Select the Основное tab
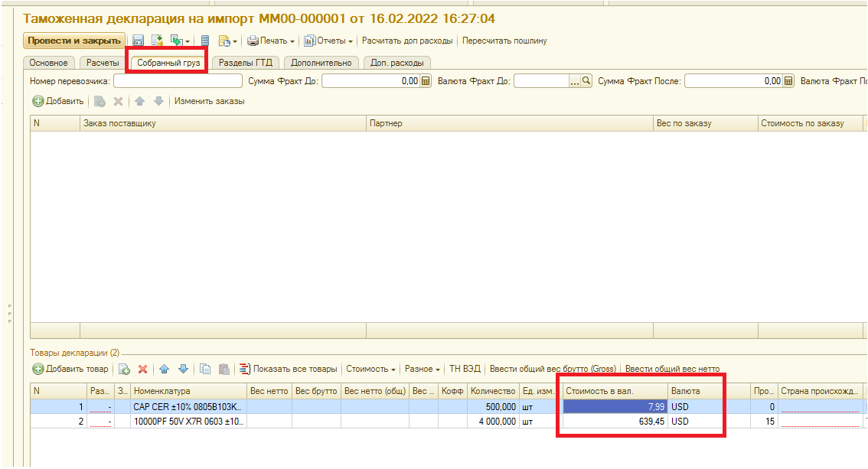 (48, 63)
